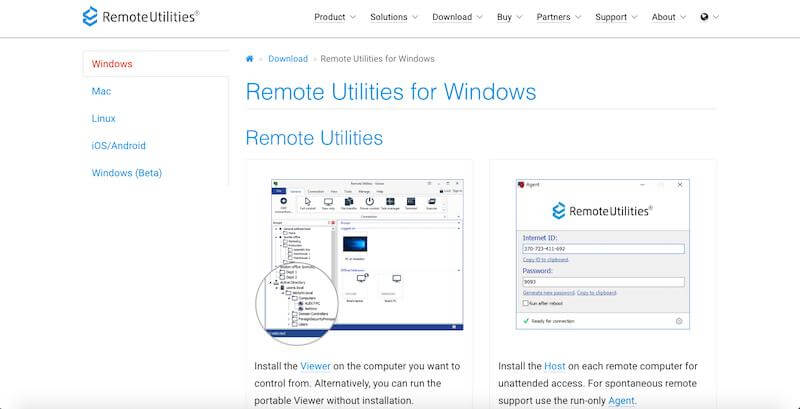Screen dimensions: 800x409
Task: Click the Agent window screenshot
Action: point(603,254)
